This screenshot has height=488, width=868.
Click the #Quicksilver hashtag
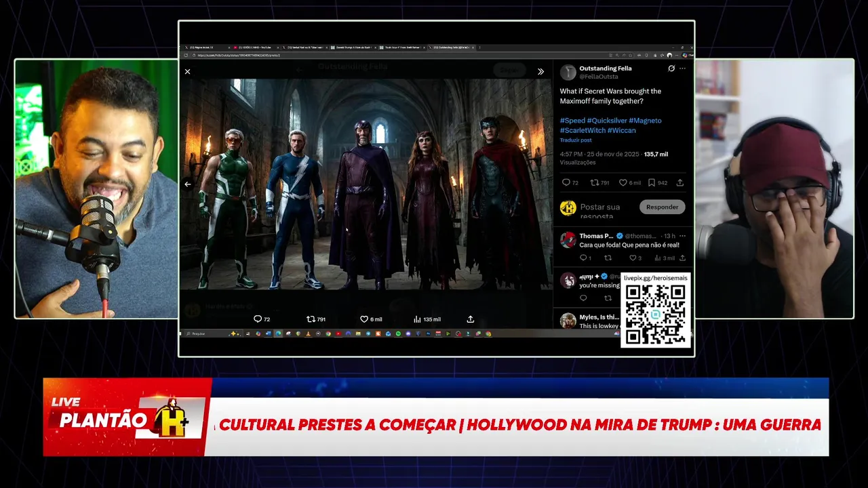[x=606, y=121]
